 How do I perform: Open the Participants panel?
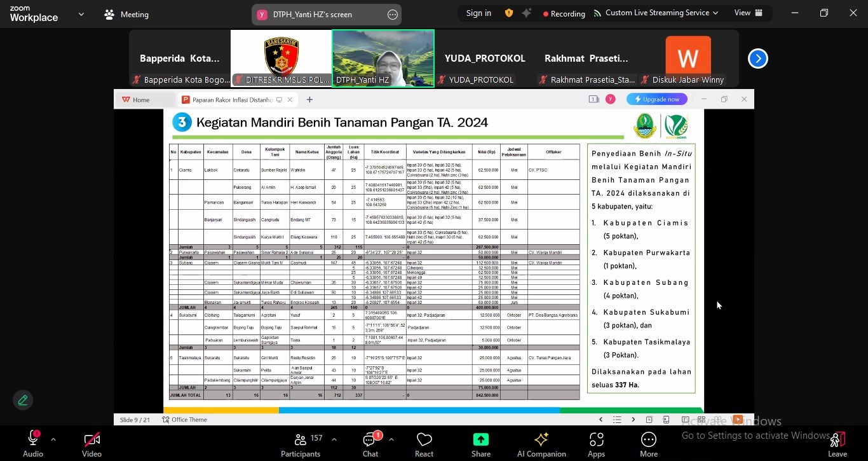point(301,444)
